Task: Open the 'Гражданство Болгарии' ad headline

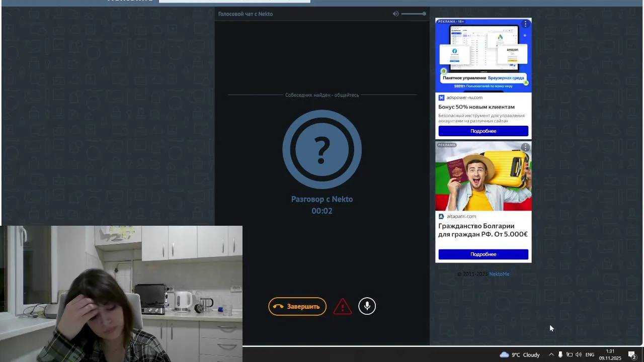Action: click(483, 230)
